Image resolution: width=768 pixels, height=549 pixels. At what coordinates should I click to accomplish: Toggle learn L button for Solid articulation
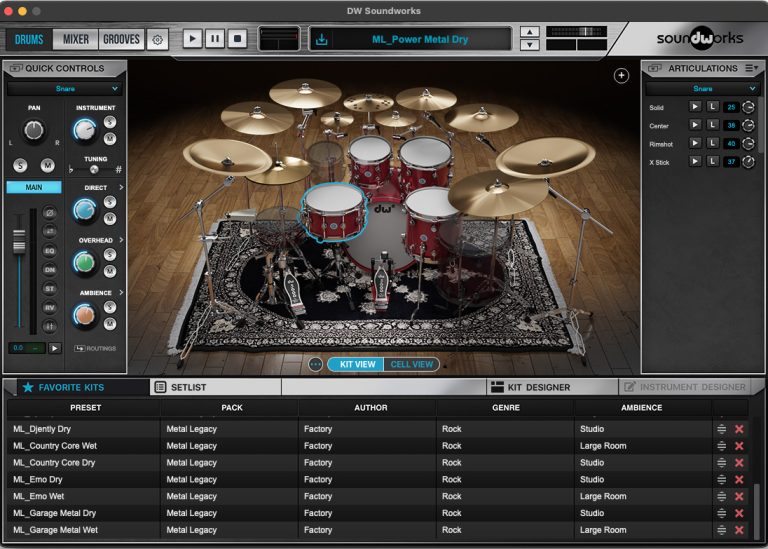(x=713, y=106)
